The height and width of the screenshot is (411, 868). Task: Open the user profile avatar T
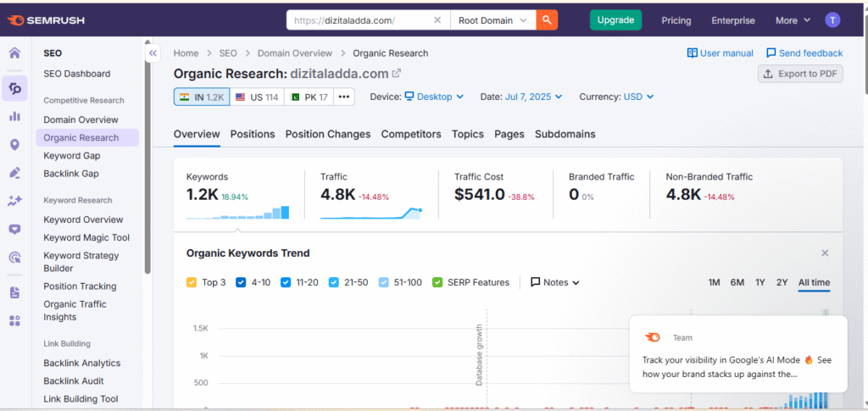832,20
